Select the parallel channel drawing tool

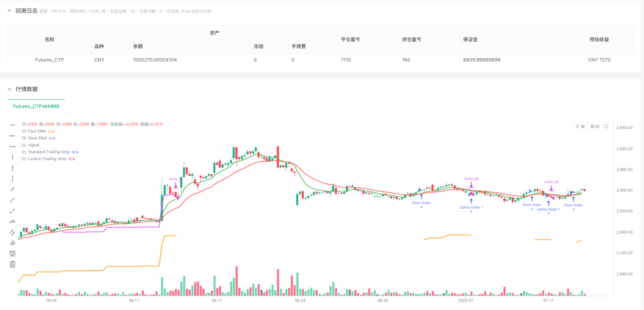[13, 232]
